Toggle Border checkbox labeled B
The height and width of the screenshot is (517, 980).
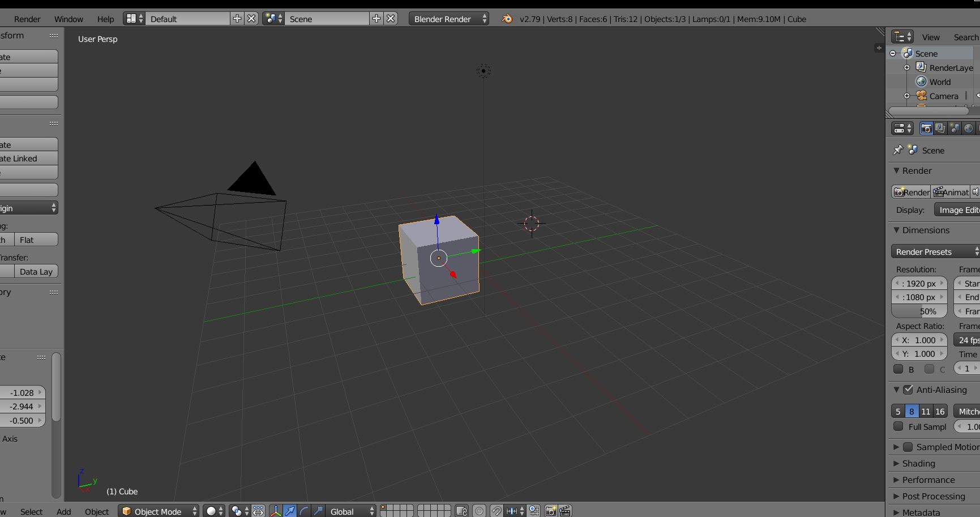pyautogui.click(x=898, y=369)
